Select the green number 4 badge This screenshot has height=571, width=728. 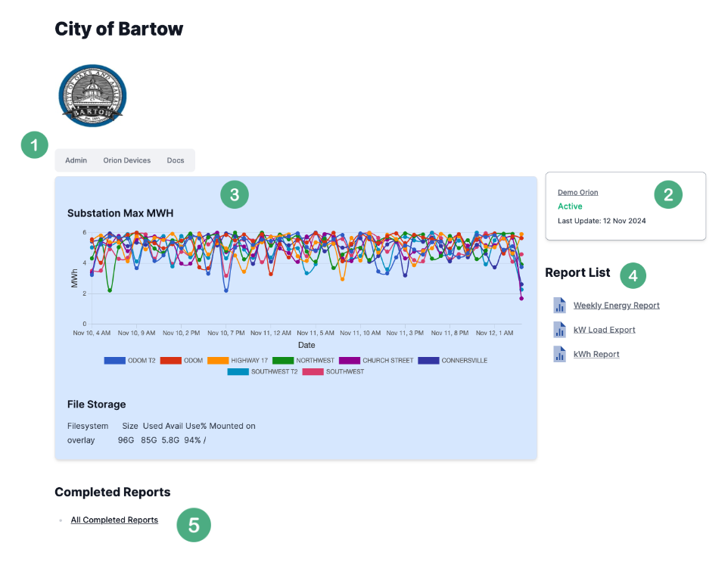pyautogui.click(x=633, y=276)
